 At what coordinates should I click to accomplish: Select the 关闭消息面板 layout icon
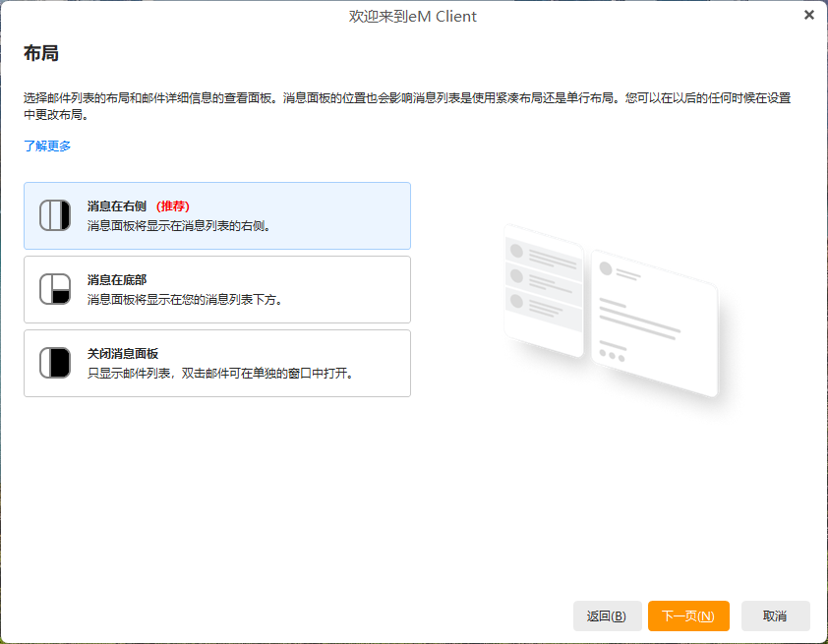click(55, 363)
